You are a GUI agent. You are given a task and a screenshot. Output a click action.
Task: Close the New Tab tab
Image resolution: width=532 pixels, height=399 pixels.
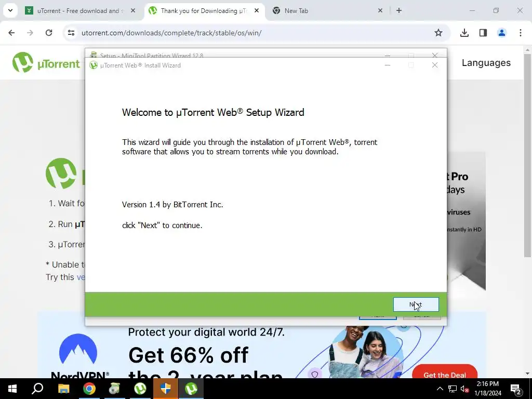tap(380, 10)
